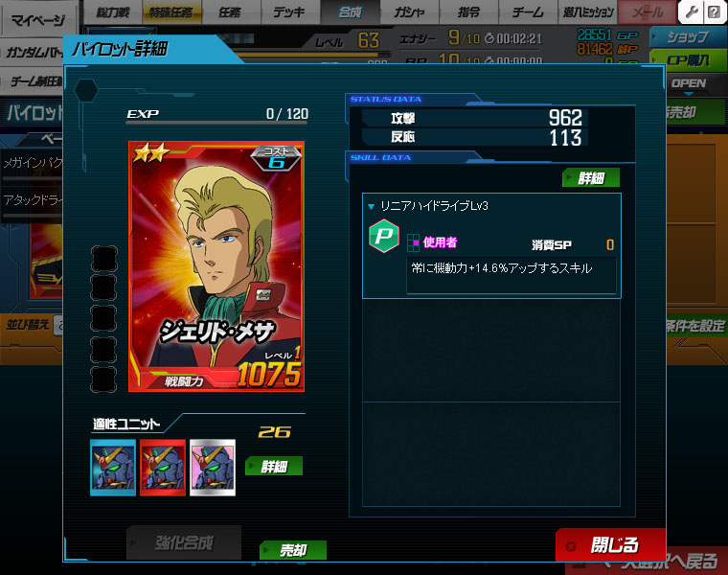728x575 pixels.
Task: Open the 合成 tab
Action: 350,12
